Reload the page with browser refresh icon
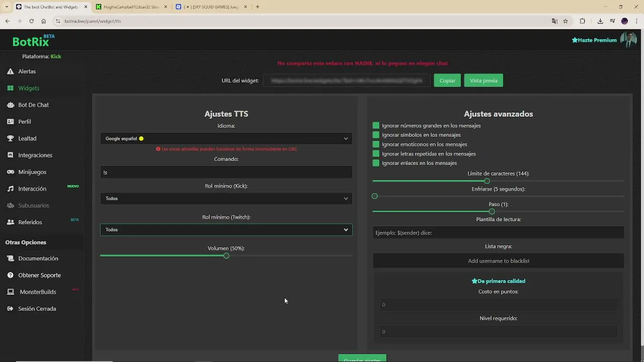The width and height of the screenshot is (644, 362). pos(31,21)
